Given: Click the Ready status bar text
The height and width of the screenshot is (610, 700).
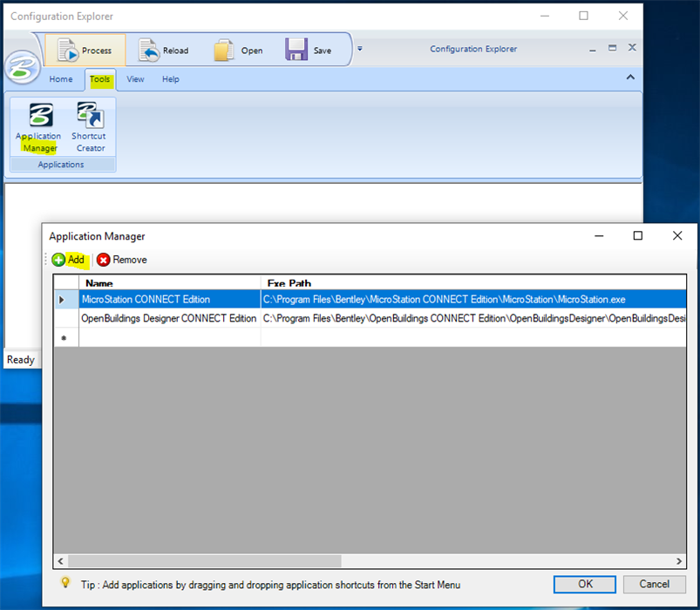Looking at the screenshot, I should pyautogui.click(x=21, y=360).
